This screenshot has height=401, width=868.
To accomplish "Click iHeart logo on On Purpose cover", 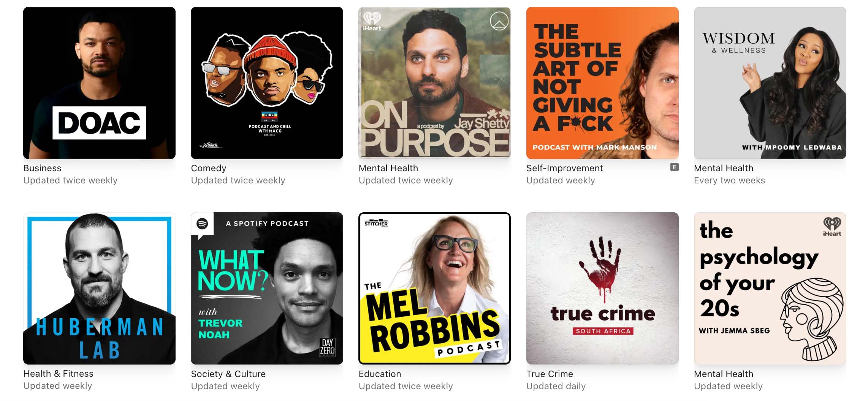I will click(x=372, y=22).
